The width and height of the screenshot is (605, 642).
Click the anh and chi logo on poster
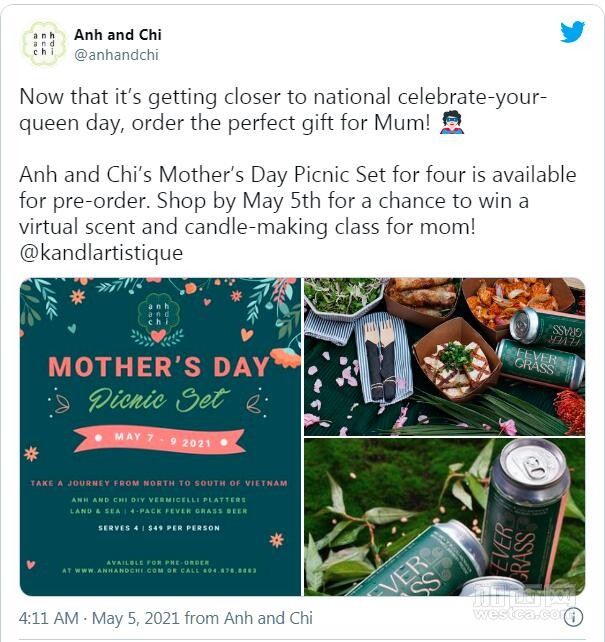pos(158,320)
